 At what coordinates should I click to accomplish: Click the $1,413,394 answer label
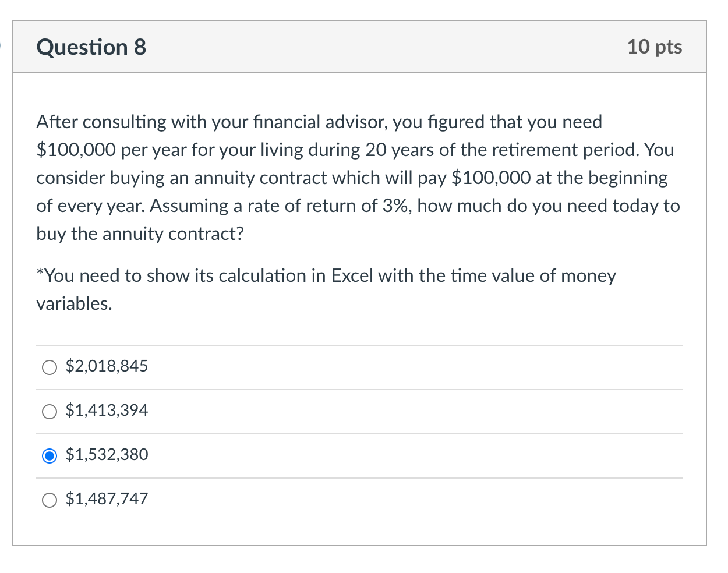coord(107,411)
